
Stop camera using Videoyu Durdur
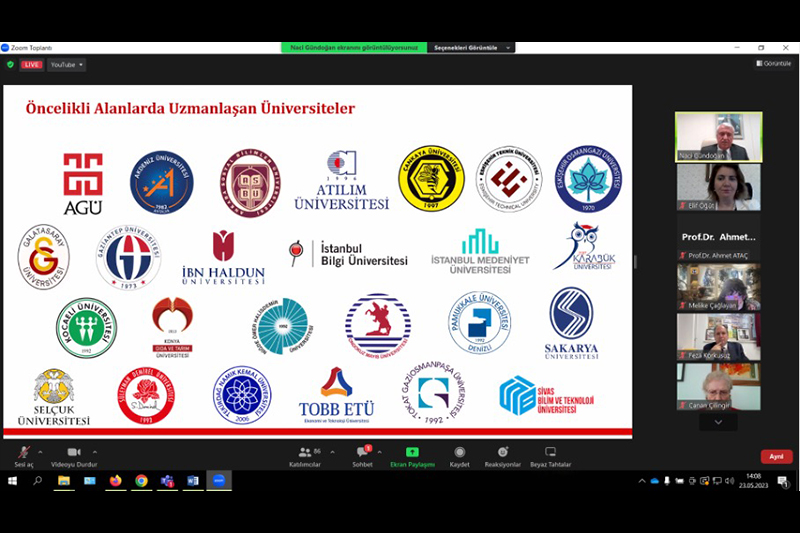[x=73, y=455]
